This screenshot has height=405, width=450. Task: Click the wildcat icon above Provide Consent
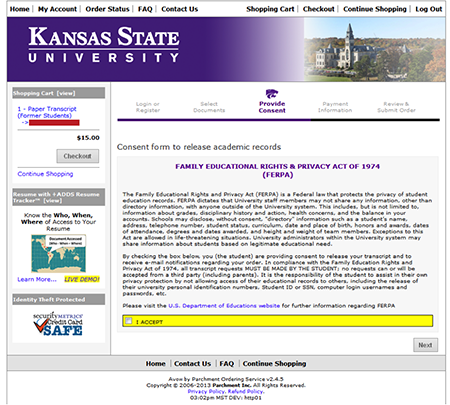pos(272,94)
